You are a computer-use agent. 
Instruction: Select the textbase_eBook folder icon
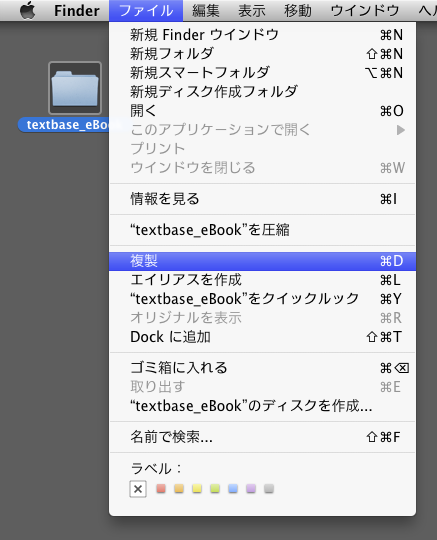[75, 88]
